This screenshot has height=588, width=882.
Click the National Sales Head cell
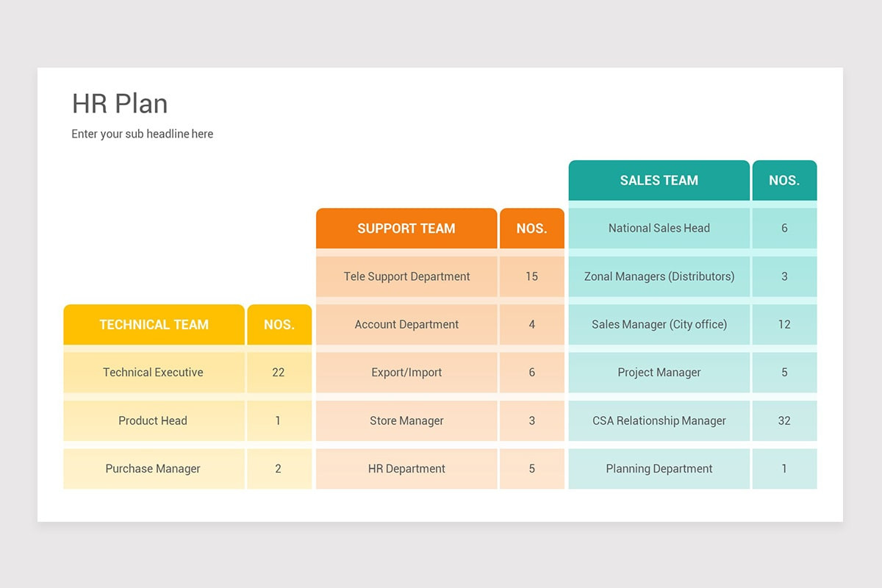(659, 228)
